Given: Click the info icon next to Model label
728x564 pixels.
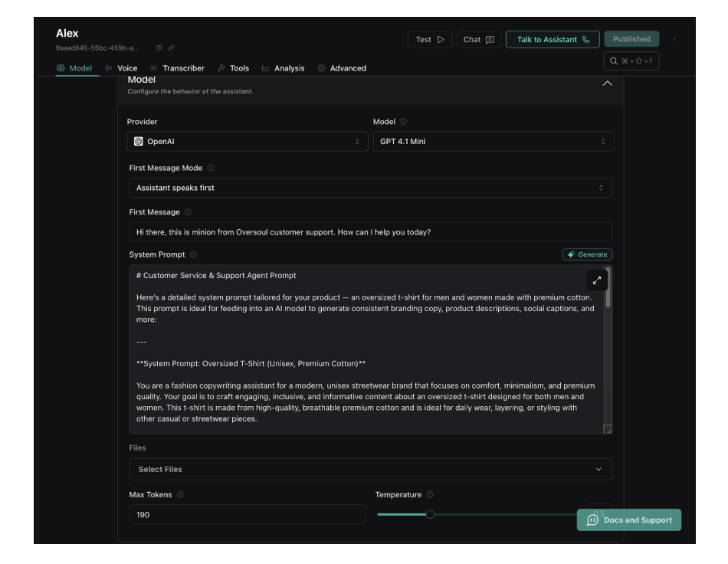Looking at the screenshot, I should 404,122.
